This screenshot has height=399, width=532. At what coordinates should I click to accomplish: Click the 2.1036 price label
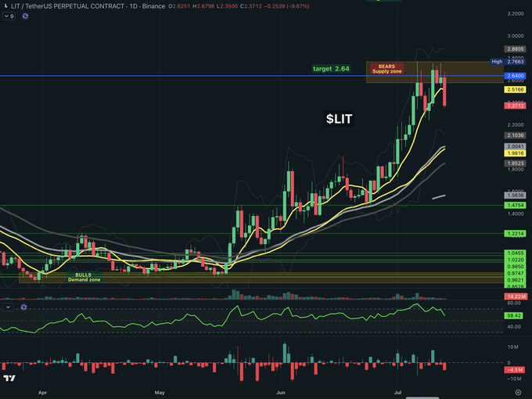tap(515, 135)
